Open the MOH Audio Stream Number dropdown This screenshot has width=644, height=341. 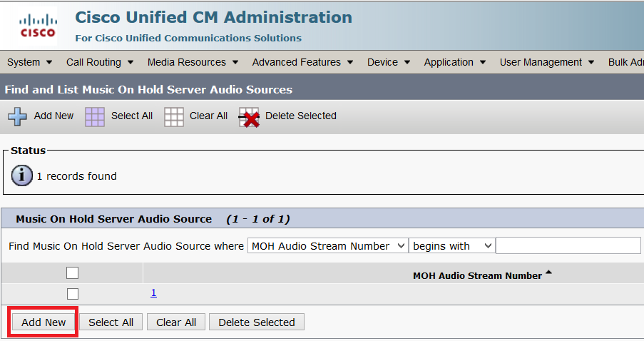pos(328,245)
